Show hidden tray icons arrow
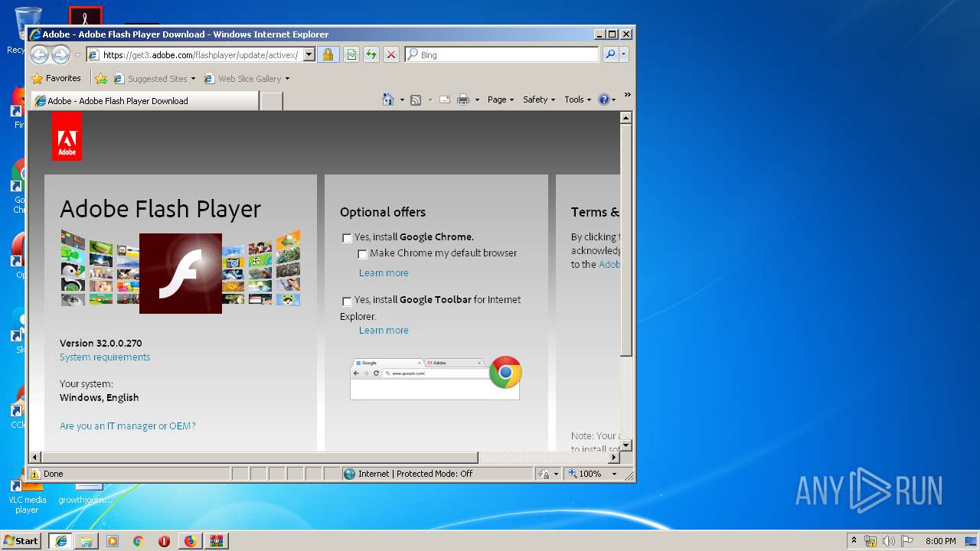 [x=854, y=541]
